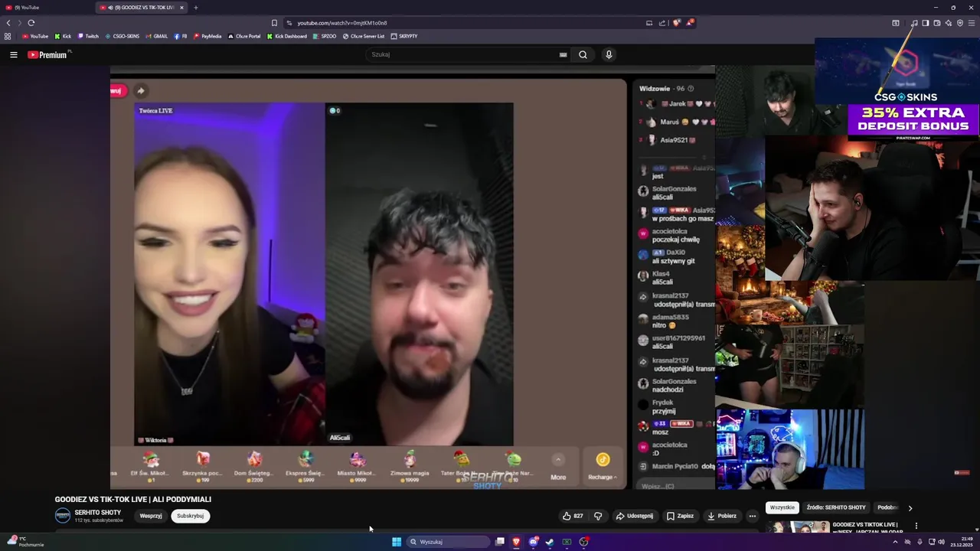Open the Steam icon in taskbar
The image size is (980, 551).
click(x=550, y=542)
